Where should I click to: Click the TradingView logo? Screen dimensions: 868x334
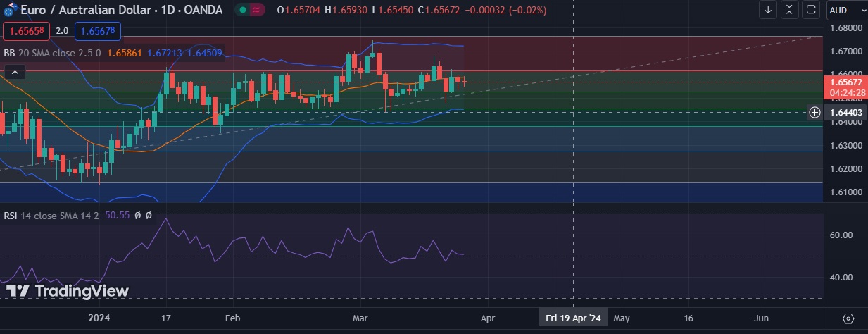tap(68, 291)
